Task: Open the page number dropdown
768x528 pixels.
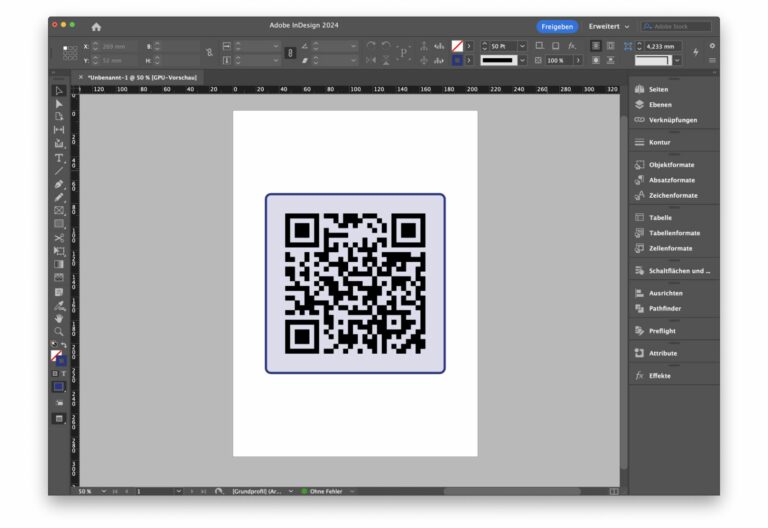Action: [179, 491]
